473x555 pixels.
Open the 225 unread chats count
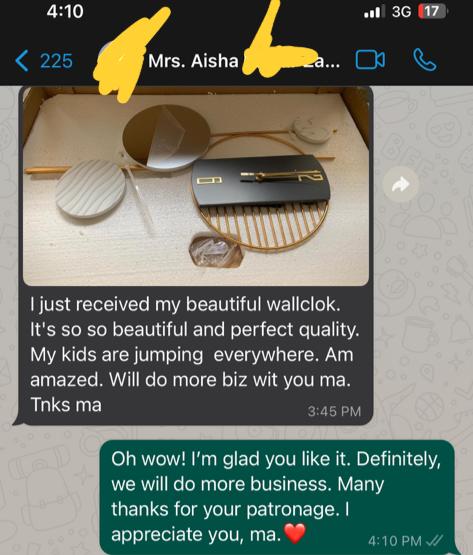56,61
